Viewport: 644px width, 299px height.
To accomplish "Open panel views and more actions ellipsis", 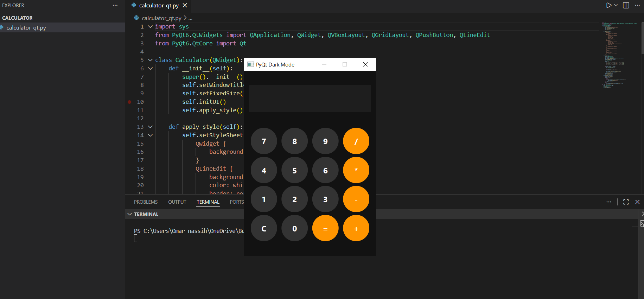I will coord(609,202).
